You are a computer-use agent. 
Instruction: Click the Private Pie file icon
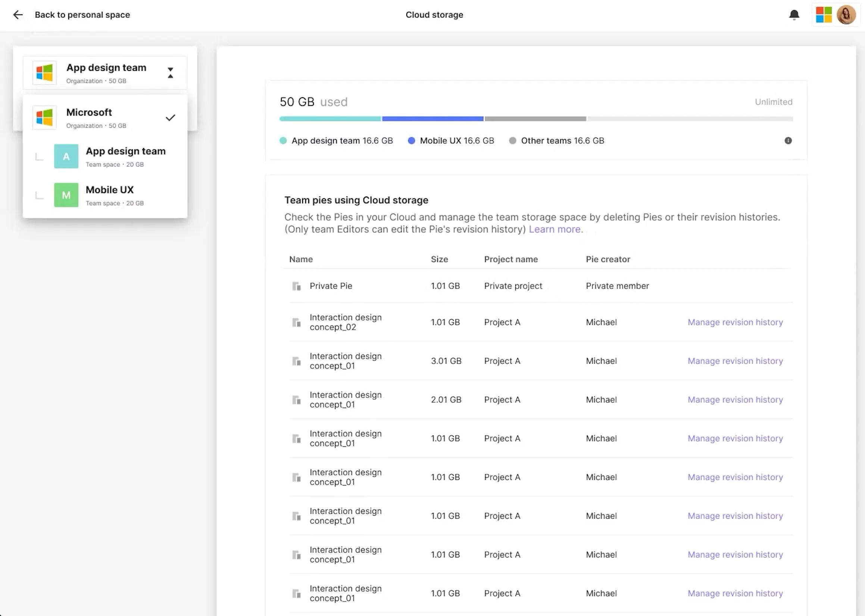[297, 286]
